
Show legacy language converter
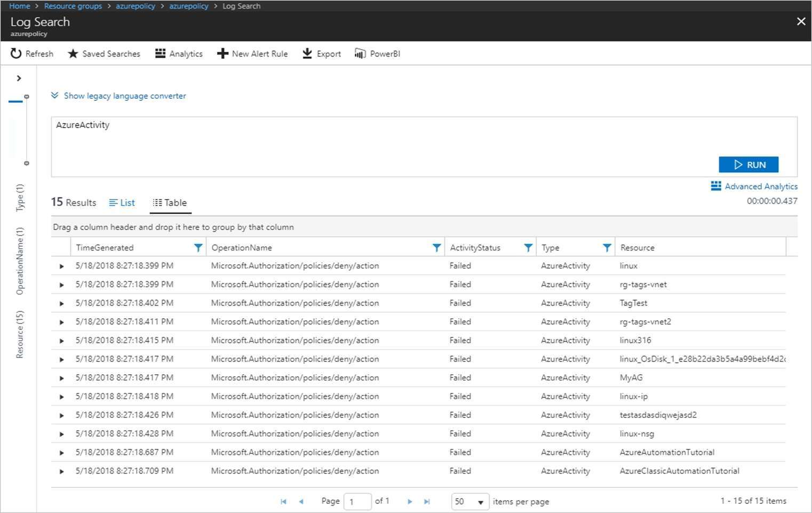118,96
